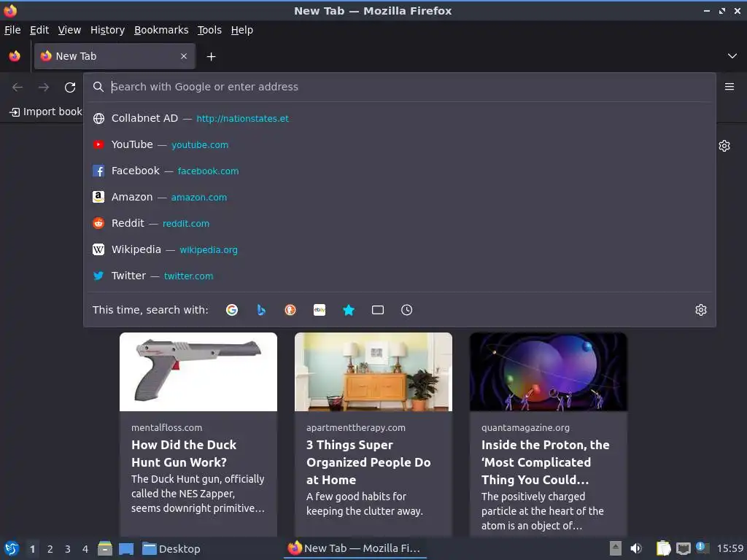Viewport: 747px width, 560px height.
Task: Close the New Tab tab
Action: point(184,56)
